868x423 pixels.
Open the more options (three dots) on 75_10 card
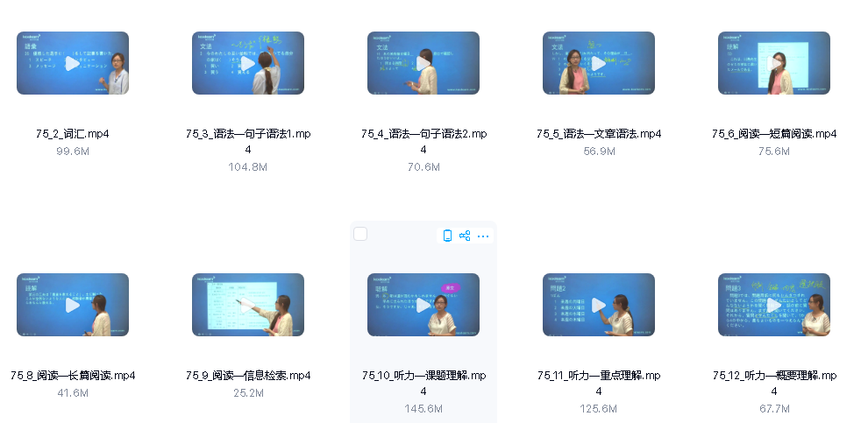click(483, 236)
